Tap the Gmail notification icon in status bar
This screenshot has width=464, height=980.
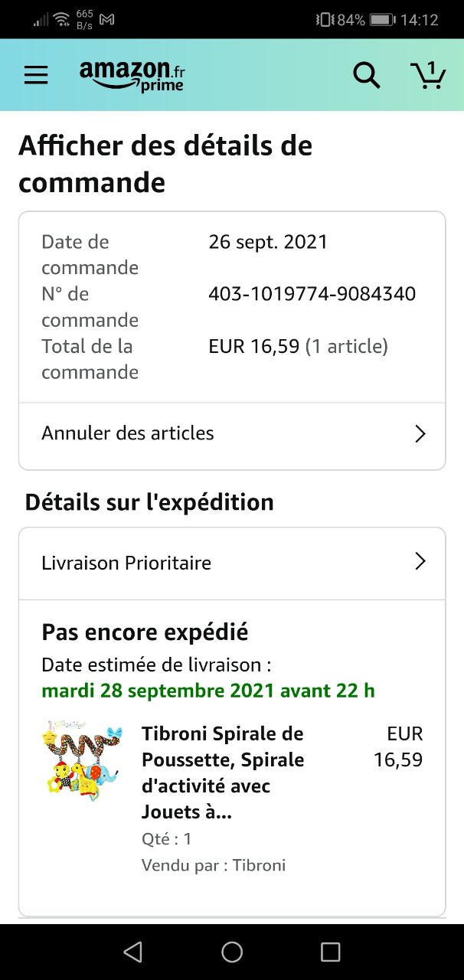pyautogui.click(x=107, y=19)
